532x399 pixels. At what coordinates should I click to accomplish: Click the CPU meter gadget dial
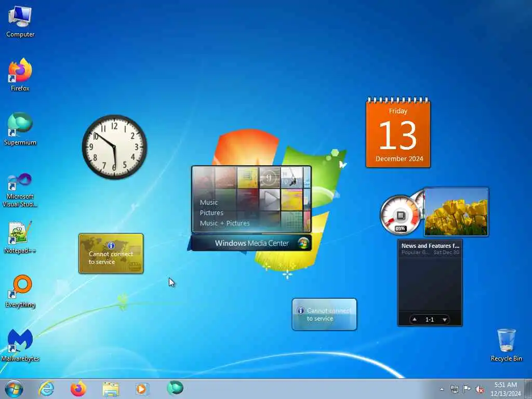[x=401, y=215]
